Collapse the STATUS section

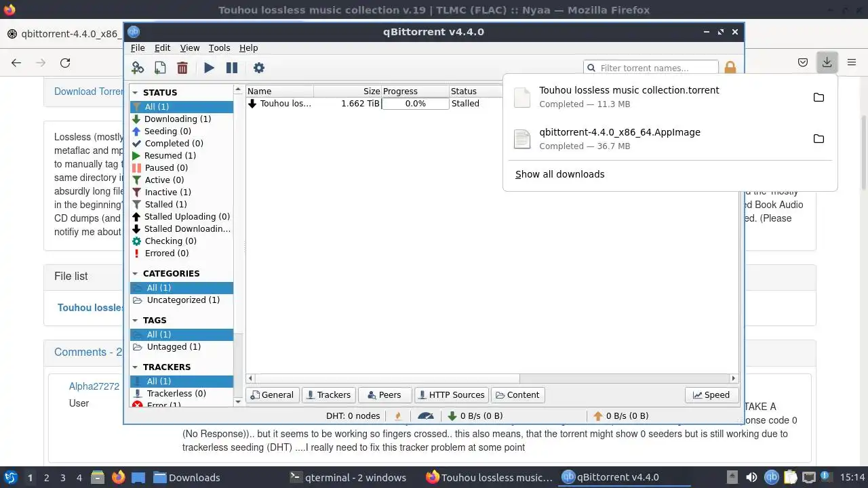(135, 93)
